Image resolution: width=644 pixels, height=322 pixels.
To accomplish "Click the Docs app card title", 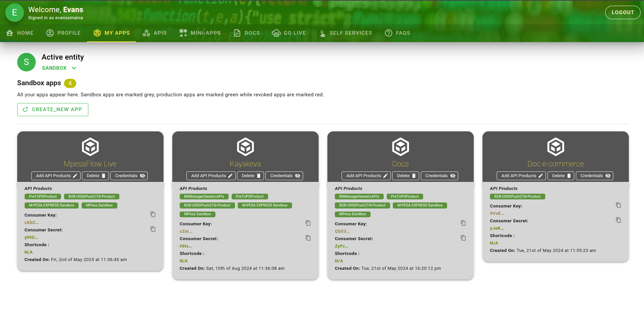I will pyautogui.click(x=401, y=164).
